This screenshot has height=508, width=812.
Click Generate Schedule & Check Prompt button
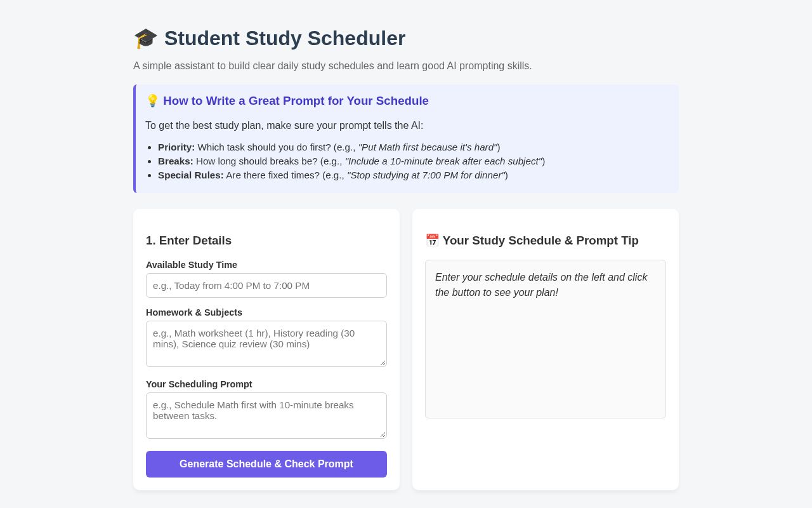[266, 464]
